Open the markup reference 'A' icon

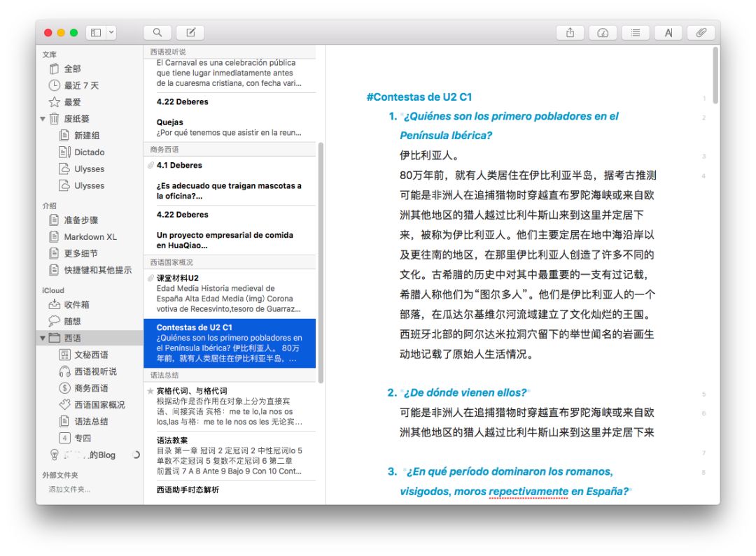pyautogui.click(x=668, y=33)
